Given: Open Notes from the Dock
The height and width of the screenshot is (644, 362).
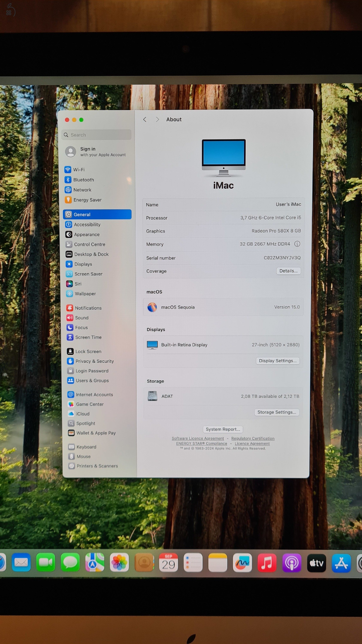Looking at the screenshot, I should click(x=218, y=562).
